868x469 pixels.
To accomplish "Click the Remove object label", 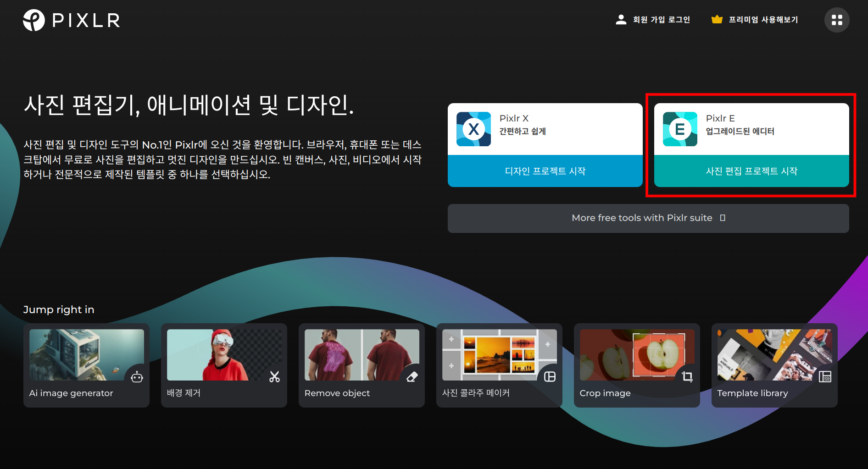I will tap(337, 393).
